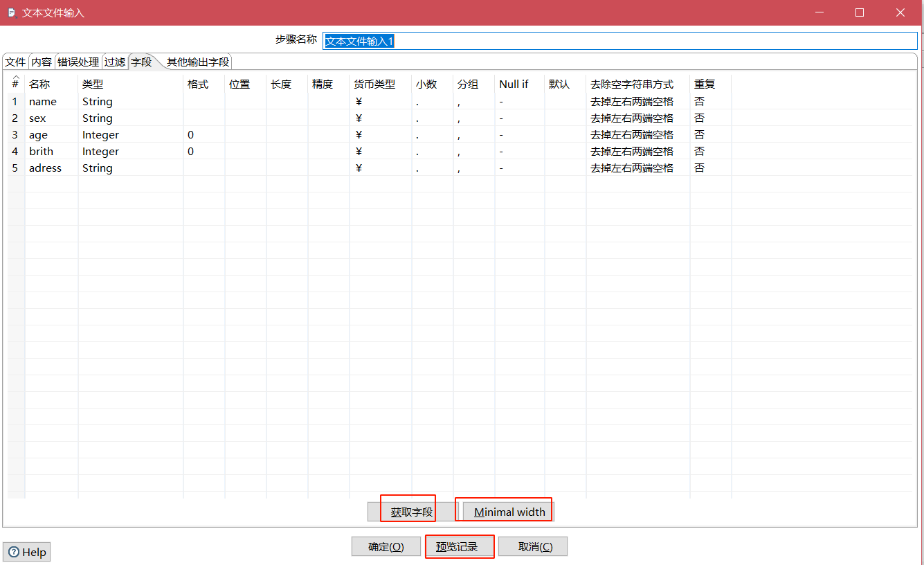This screenshot has height=565, width=924.
Task: Click the 步骤名称 text field
Action: tap(619, 41)
